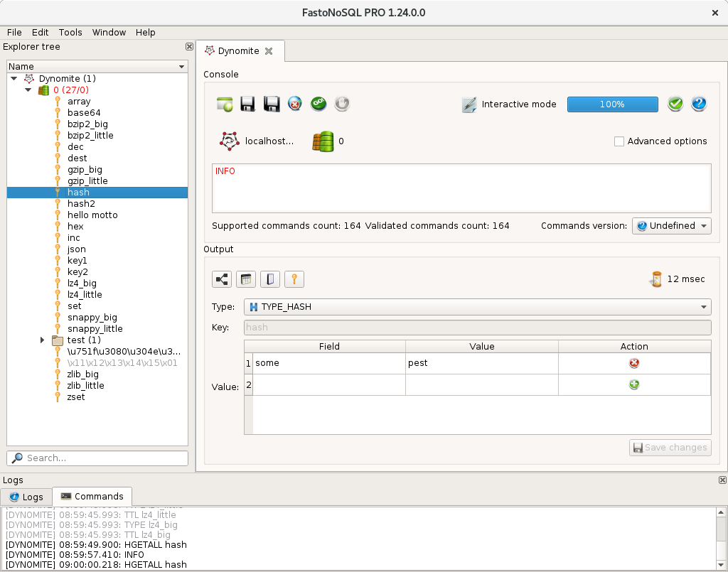Close the Logs panel

[722, 480]
